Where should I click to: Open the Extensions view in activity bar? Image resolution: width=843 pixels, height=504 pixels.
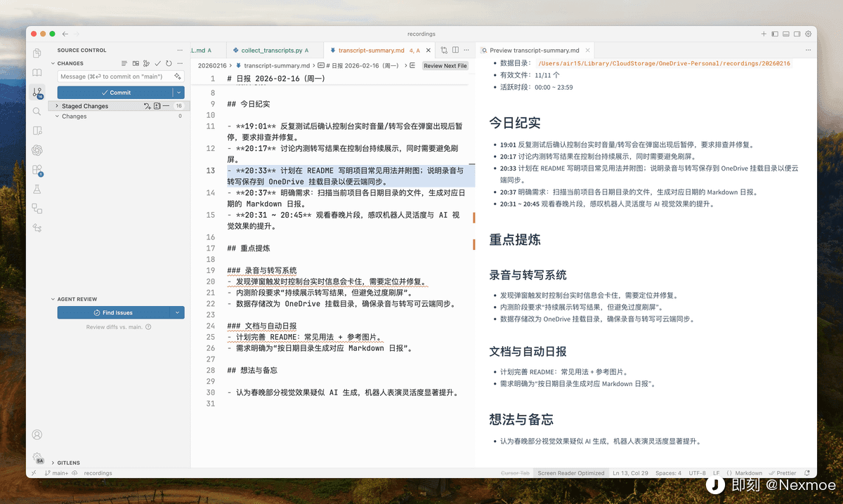tap(37, 170)
